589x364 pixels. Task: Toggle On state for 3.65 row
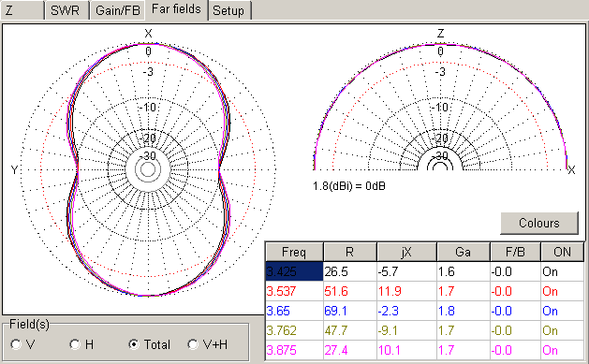[563, 311]
